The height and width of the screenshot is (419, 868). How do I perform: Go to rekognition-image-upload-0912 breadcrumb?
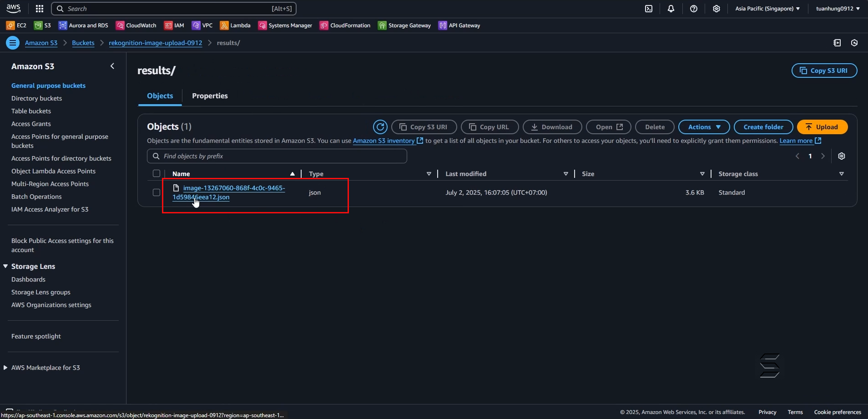[x=156, y=43]
